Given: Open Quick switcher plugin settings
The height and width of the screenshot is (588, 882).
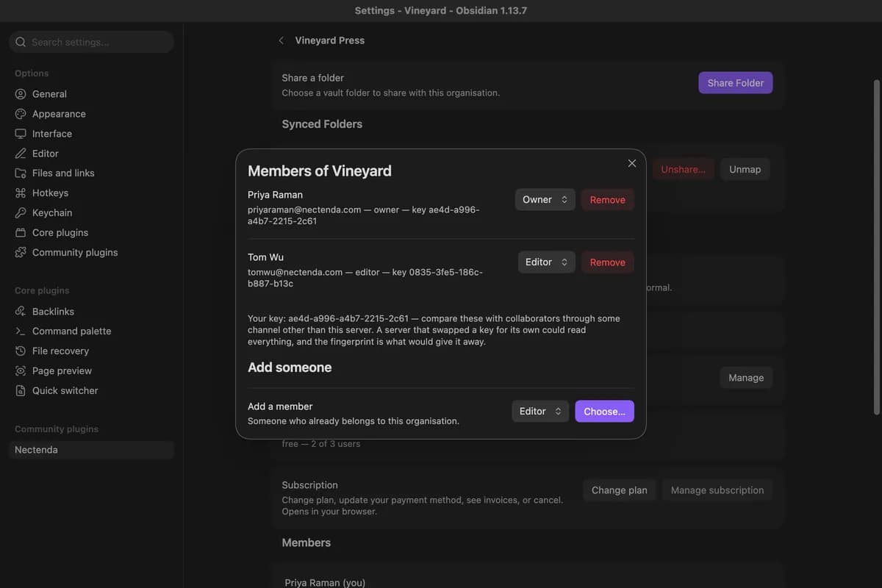Looking at the screenshot, I should (x=91, y=391).
